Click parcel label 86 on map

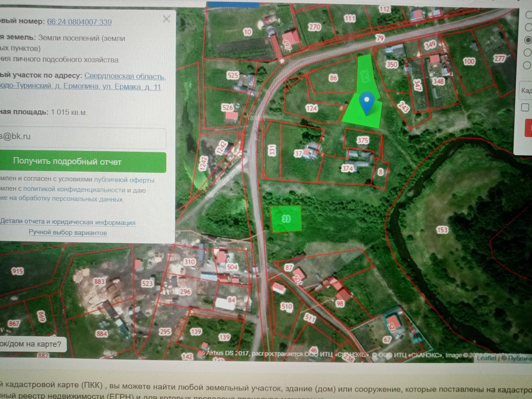click(x=333, y=78)
